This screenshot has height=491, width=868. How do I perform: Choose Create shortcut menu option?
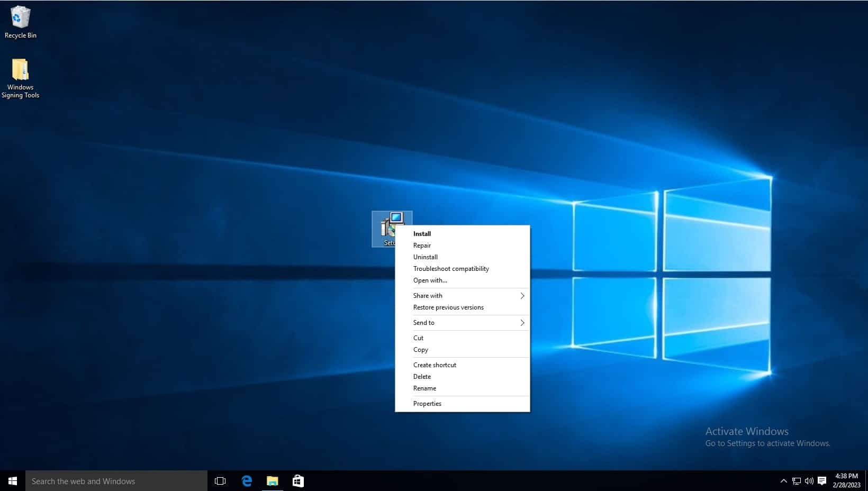(x=435, y=365)
